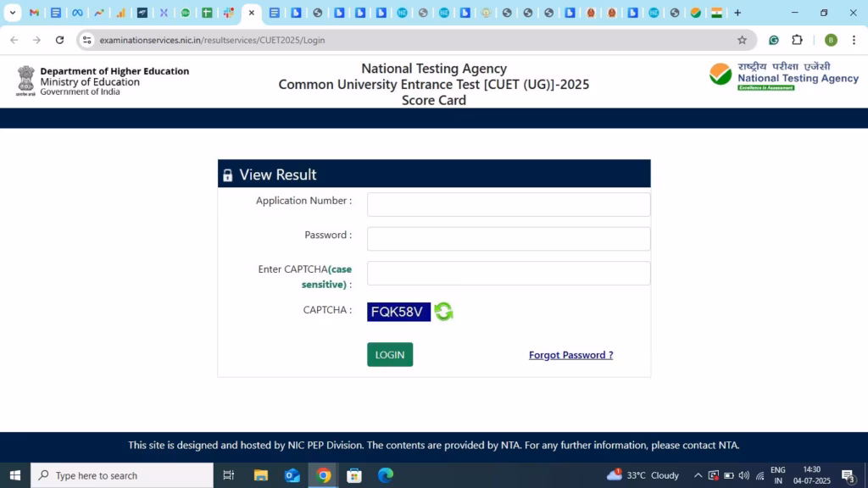Open File Explorer from taskbar
The width and height of the screenshot is (868, 488).
click(x=261, y=475)
